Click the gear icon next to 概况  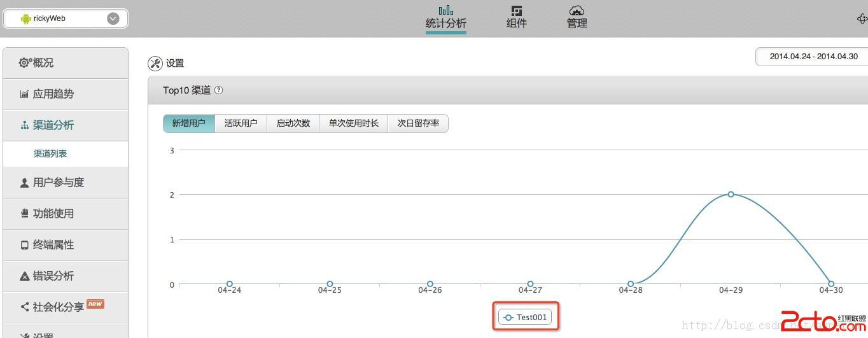(x=25, y=62)
